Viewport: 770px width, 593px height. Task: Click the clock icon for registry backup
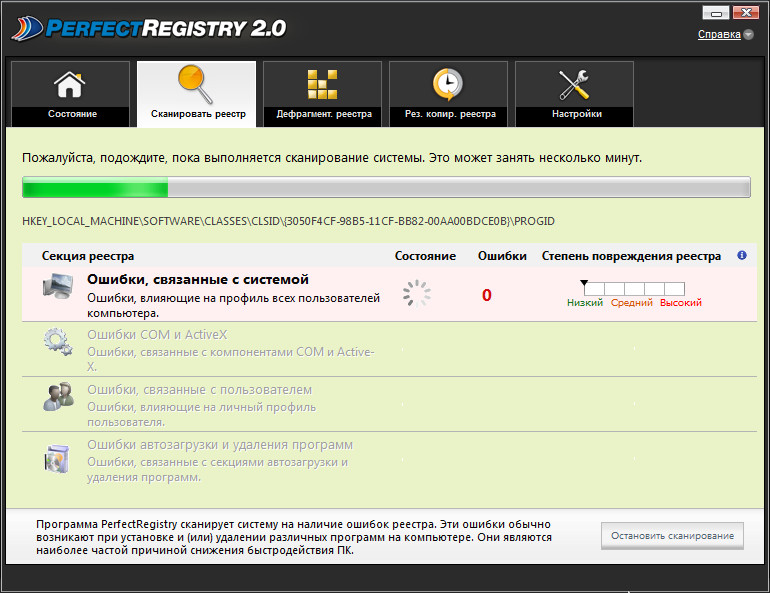[447, 84]
